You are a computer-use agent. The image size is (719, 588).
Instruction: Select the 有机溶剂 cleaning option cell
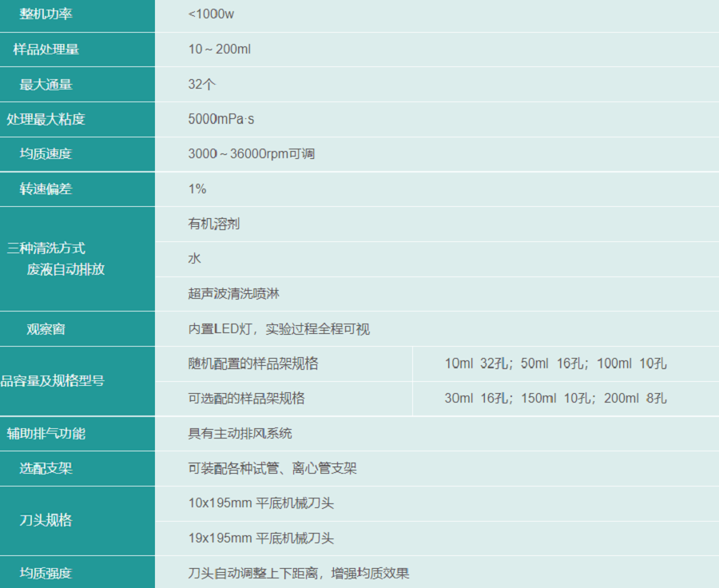point(213,224)
